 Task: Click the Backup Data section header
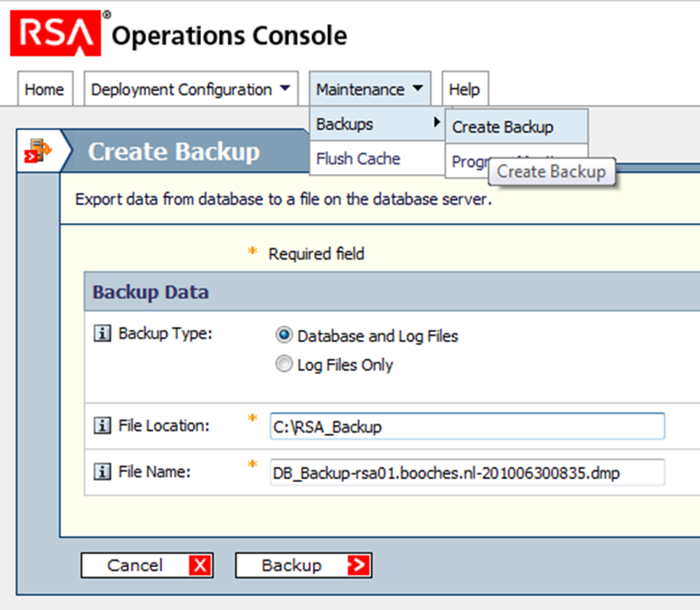tap(392, 291)
